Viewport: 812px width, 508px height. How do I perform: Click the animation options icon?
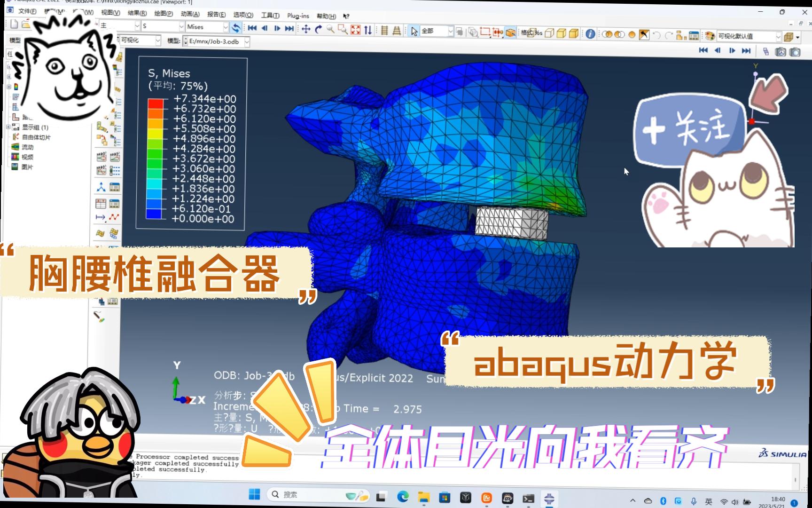tap(114, 171)
